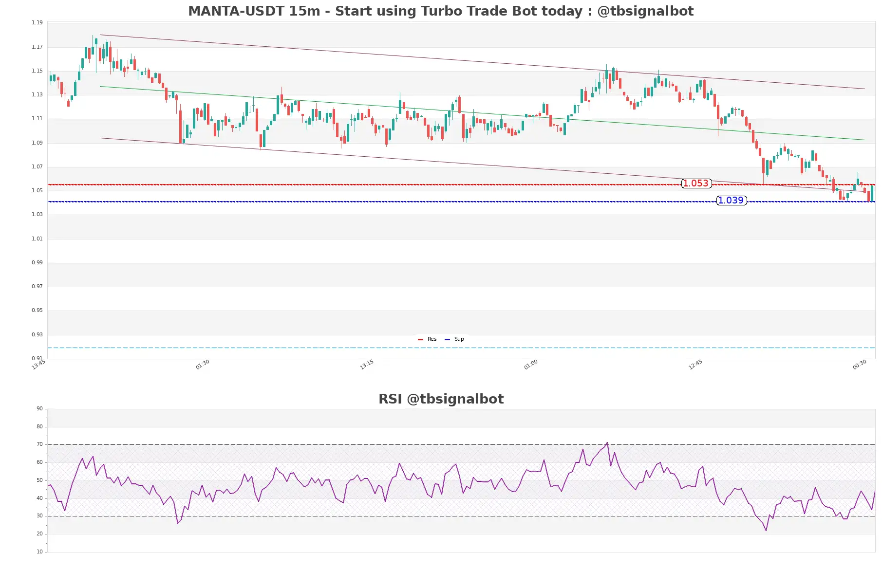The height and width of the screenshot is (588, 882).
Task: Click the Res legend entry
Action: [x=427, y=339]
